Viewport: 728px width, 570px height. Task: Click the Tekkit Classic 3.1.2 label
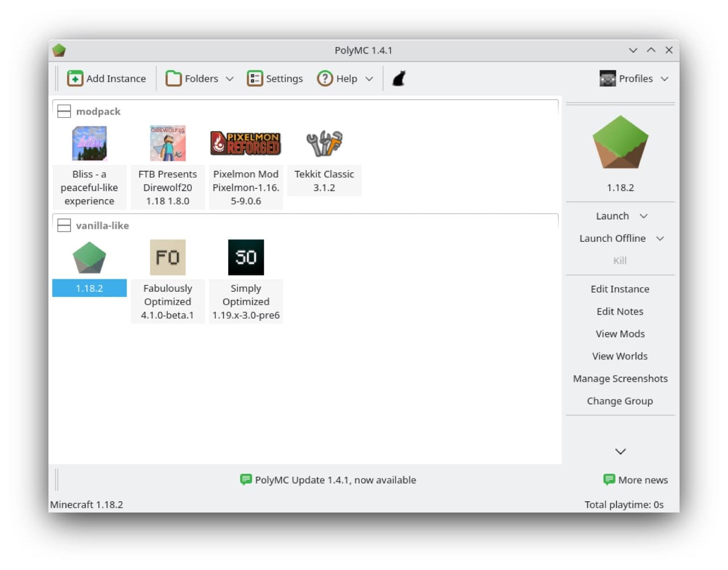point(324,181)
